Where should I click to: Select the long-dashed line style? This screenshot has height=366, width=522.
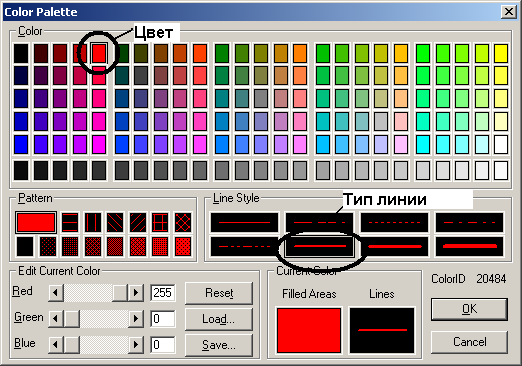319,222
